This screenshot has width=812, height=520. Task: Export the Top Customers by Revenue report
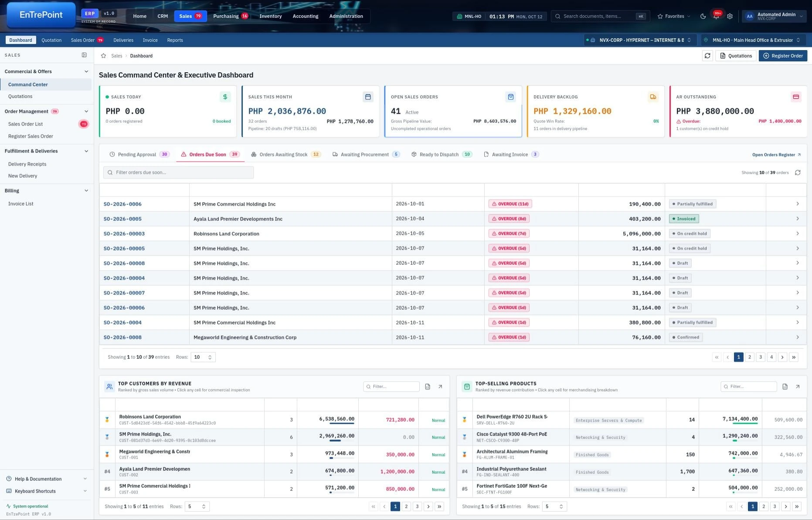[428, 386]
